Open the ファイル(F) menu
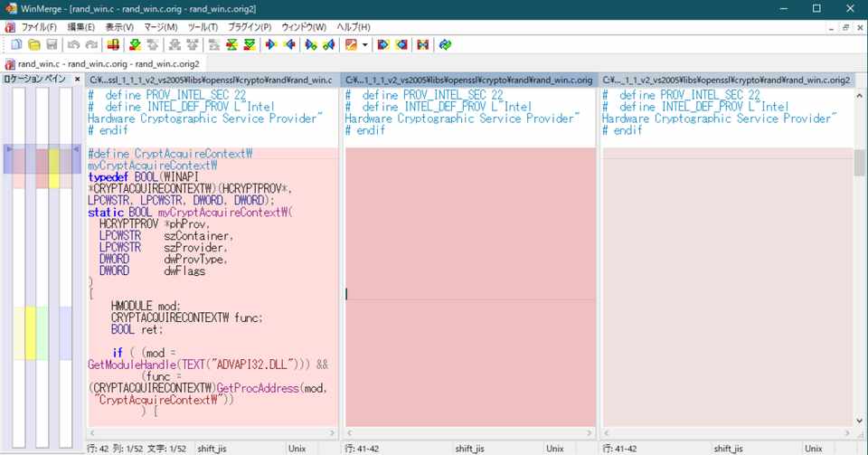This screenshot has height=455, width=868. 39,27
